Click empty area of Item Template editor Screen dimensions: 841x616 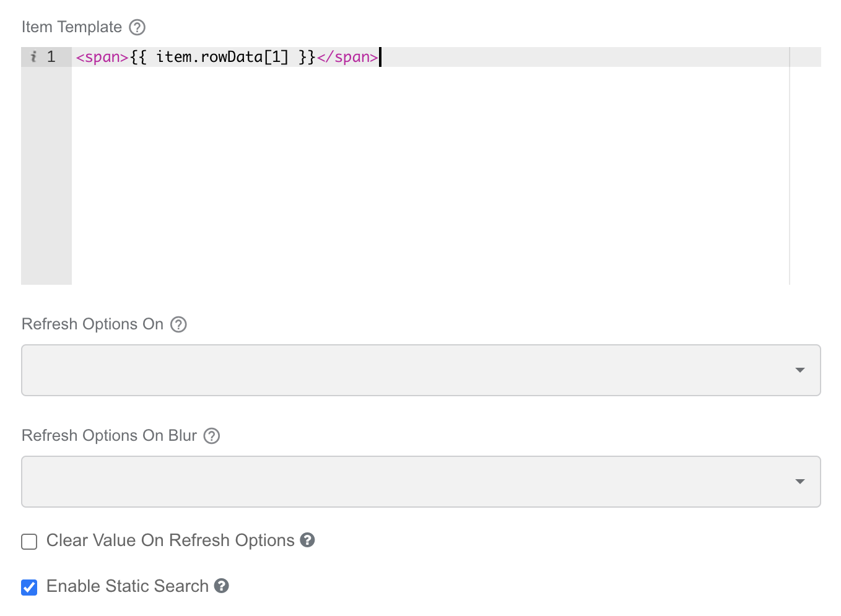pyautogui.click(x=430, y=176)
